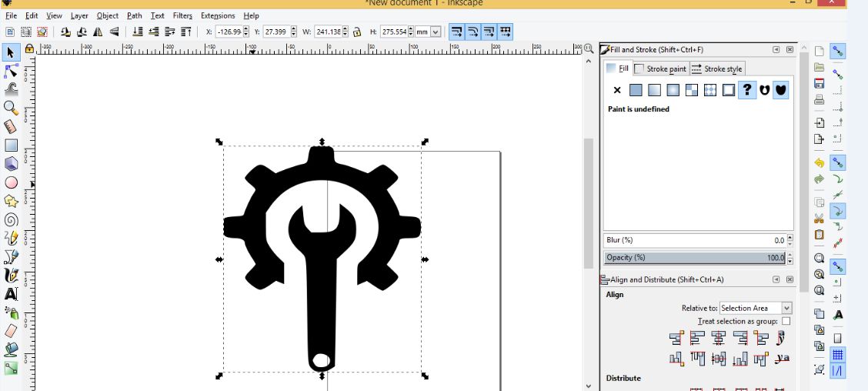868x391 pixels.
Task: Toggle width and height ratio lock
Action: [x=357, y=32]
